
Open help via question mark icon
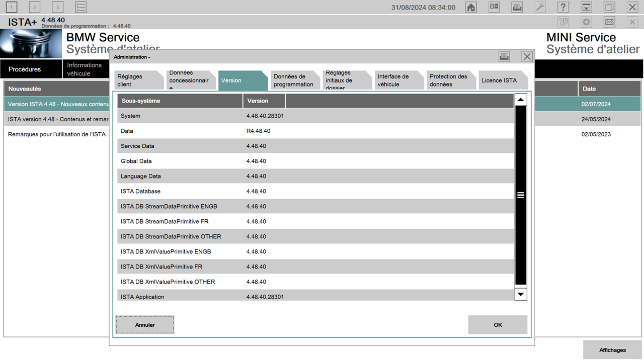563,7
